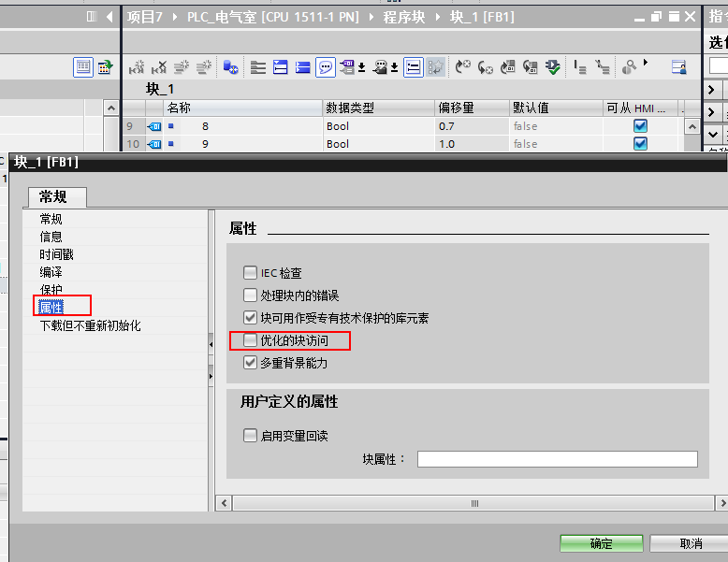Collapse left panel with left arrow
Viewport: 728px width, 562px height.
point(109,17)
